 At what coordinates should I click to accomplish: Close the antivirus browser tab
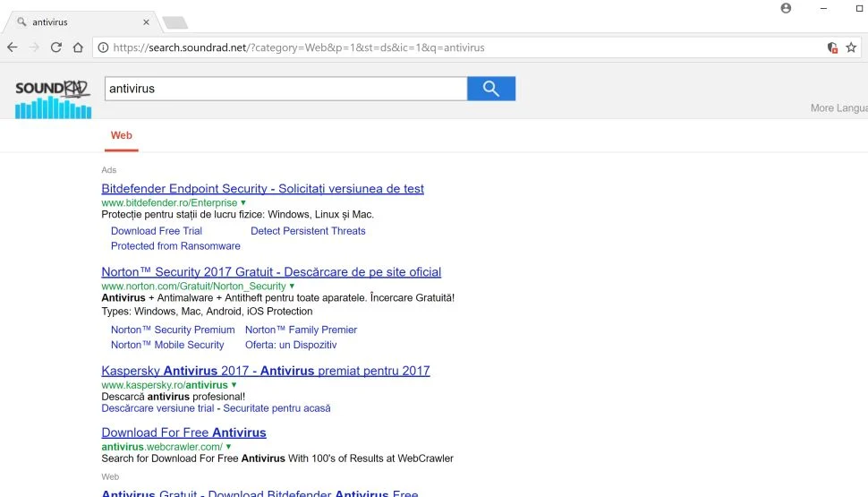(x=146, y=22)
